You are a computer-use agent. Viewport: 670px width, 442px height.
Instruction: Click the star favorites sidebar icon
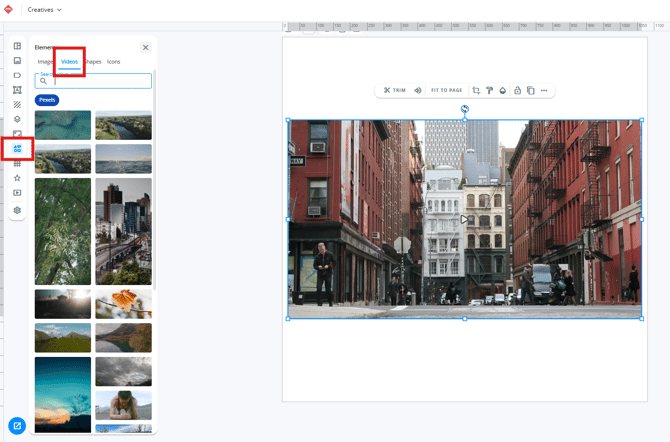coord(17,178)
